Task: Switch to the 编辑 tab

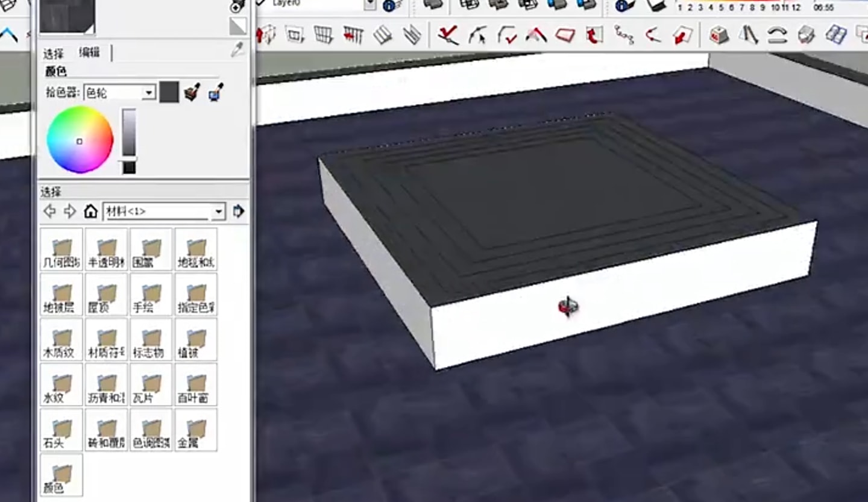Action: 89,53
